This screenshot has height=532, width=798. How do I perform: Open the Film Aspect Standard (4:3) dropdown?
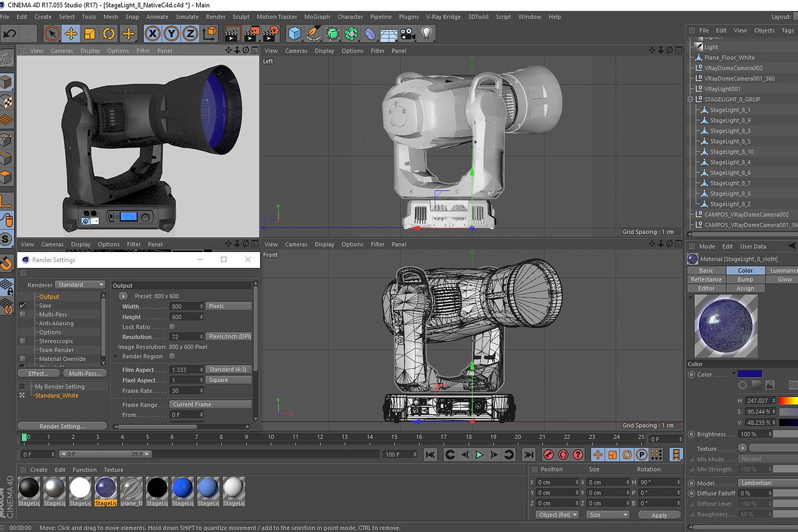[x=228, y=369]
